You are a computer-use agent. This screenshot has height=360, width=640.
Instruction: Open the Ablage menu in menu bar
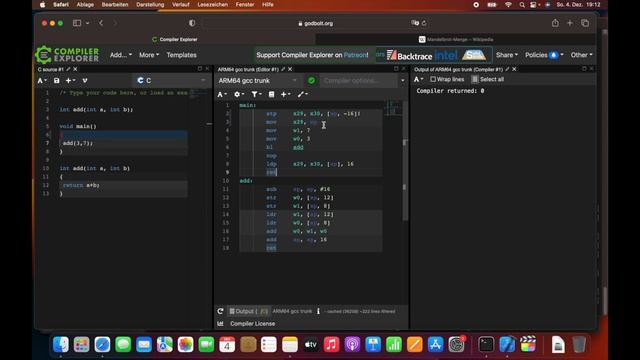(85, 4)
